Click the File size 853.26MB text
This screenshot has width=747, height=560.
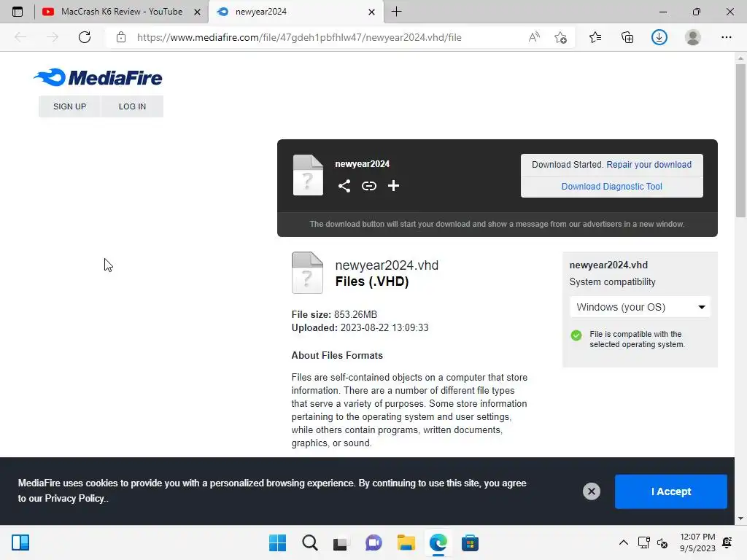[x=334, y=314]
